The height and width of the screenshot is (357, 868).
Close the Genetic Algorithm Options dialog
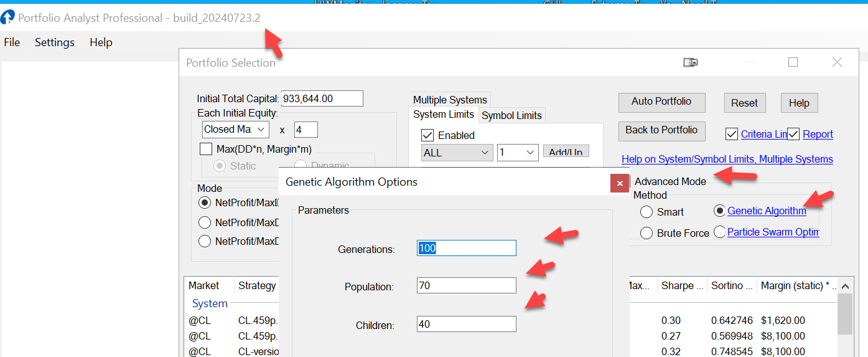tap(619, 183)
